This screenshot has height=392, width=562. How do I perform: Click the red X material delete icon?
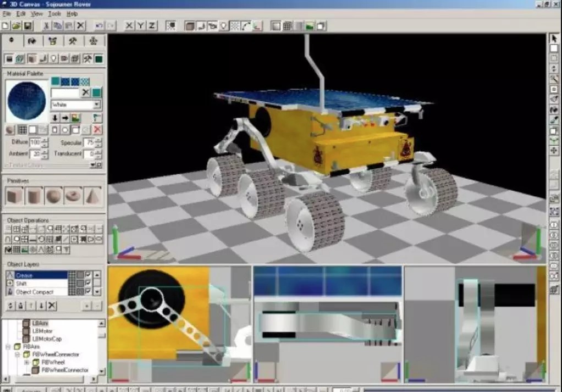click(x=97, y=130)
